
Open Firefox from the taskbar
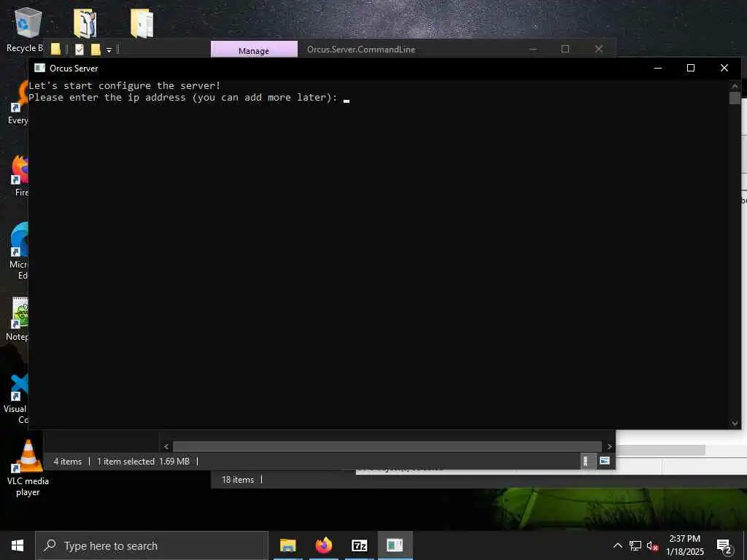[323, 545]
